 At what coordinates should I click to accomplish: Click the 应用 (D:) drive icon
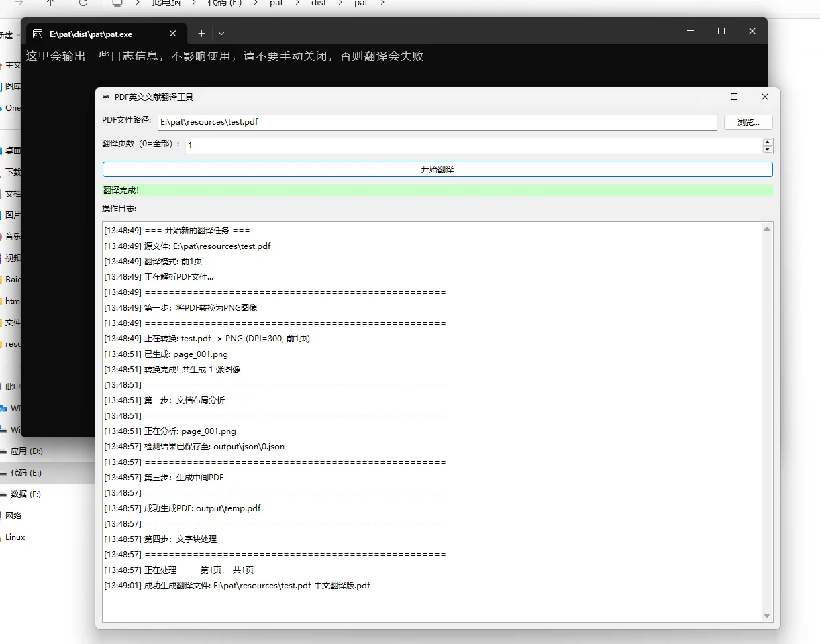[x=3, y=451]
